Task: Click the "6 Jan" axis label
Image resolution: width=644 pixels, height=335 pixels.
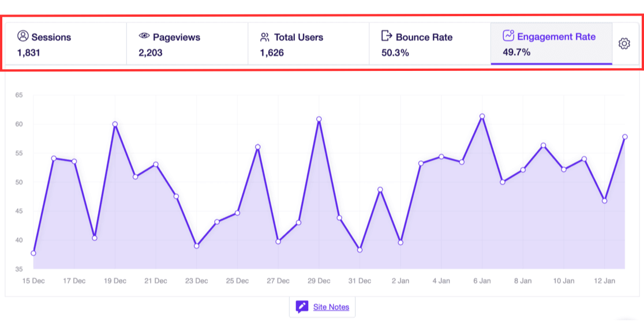Action: coord(482,281)
